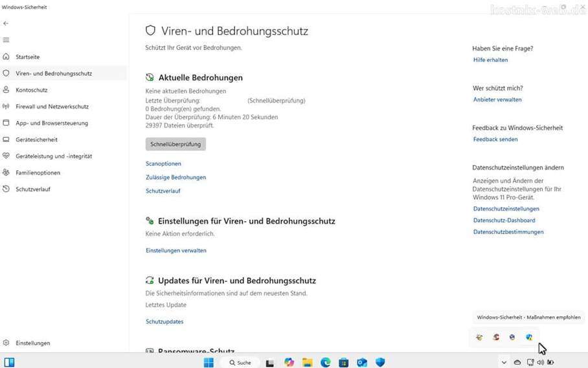Open Microsoft Store from the taskbar
The height and width of the screenshot is (368, 588).
point(343,362)
